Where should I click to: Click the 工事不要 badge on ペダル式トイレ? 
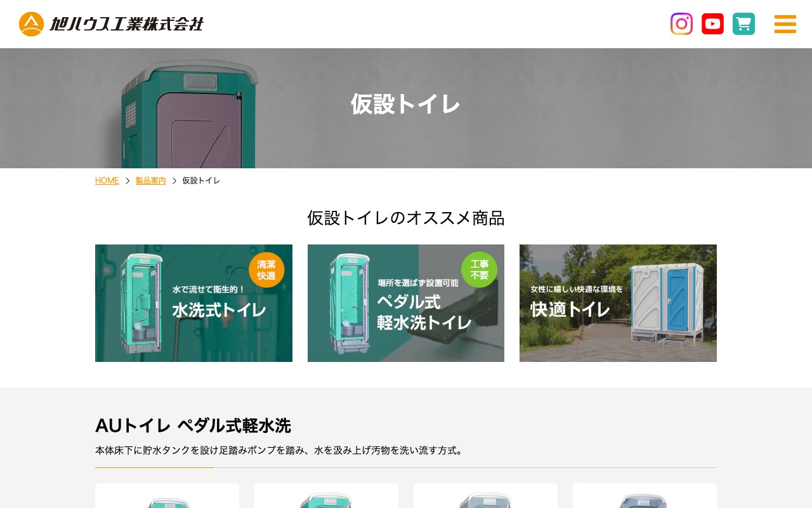click(479, 270)
